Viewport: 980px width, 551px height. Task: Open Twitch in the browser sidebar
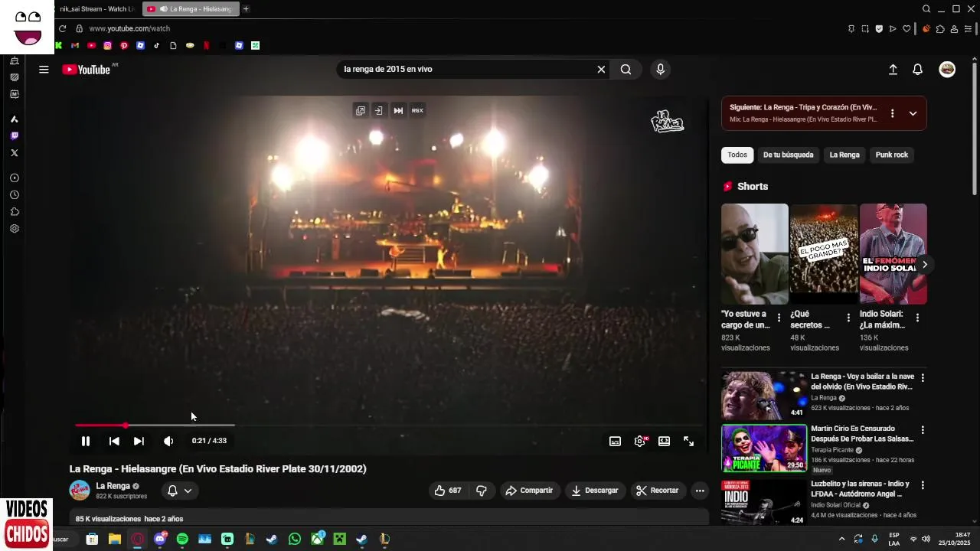coord(14,135)
